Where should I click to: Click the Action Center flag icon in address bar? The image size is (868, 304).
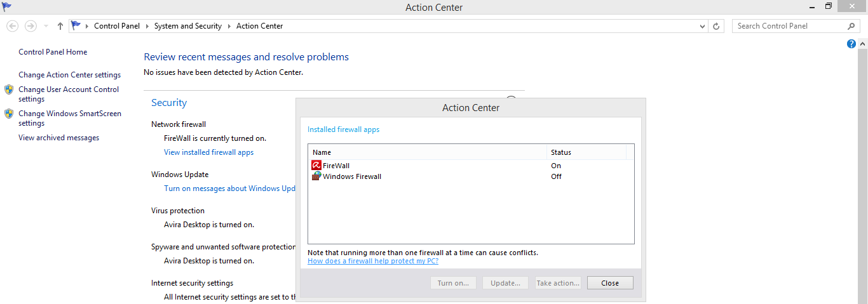[x=76, y=26]
